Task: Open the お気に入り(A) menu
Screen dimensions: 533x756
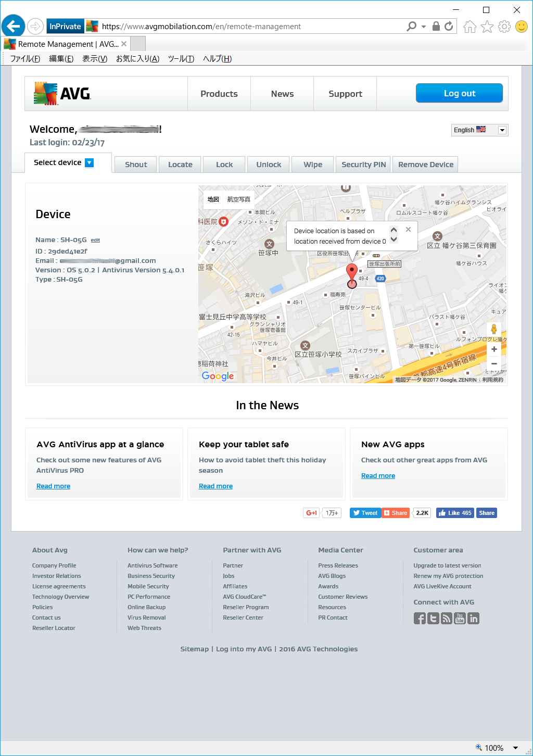Action: (x=137, y=59)
